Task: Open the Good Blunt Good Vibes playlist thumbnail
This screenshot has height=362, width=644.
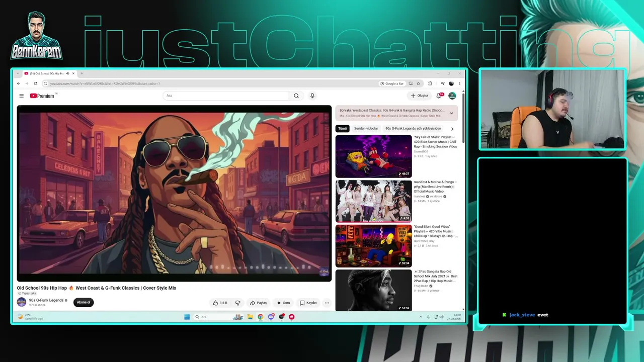Action: [x=373, y=246]
